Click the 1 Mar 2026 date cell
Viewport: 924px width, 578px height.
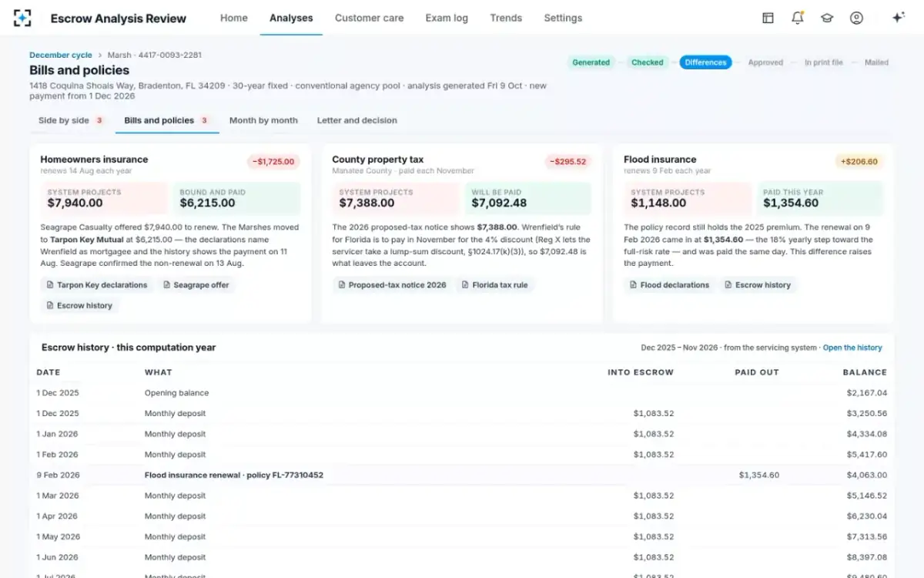tap(58, 496)
